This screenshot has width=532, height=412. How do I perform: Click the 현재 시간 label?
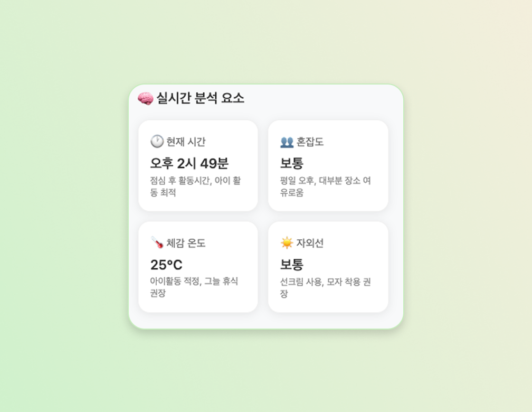(x=186, y=142)
